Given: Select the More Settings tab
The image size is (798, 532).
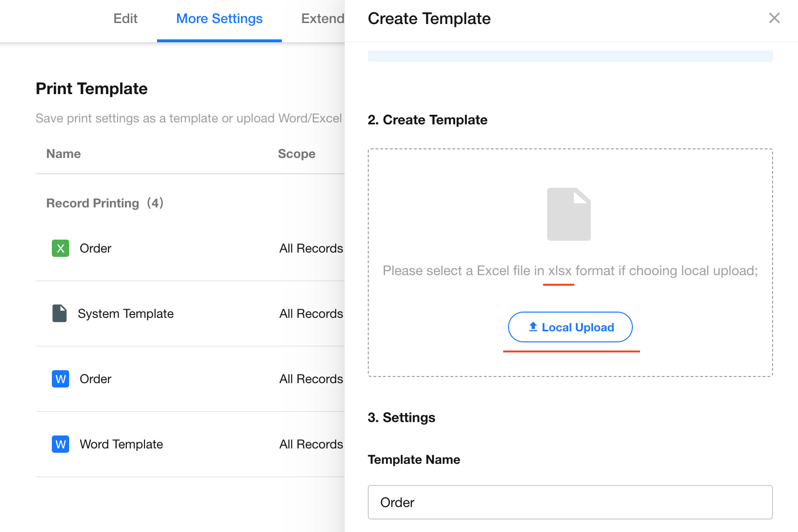Looking at the screenshot, I should 219,19.
